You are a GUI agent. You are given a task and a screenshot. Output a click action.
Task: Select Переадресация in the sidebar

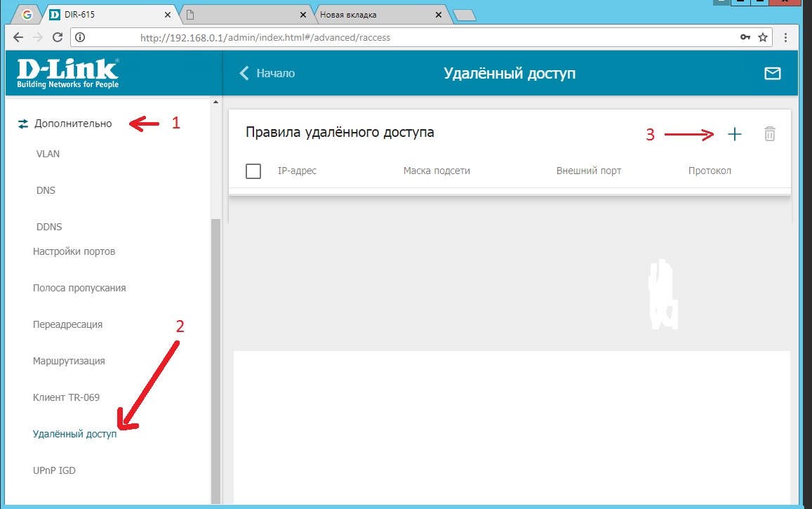coord(68,324)
